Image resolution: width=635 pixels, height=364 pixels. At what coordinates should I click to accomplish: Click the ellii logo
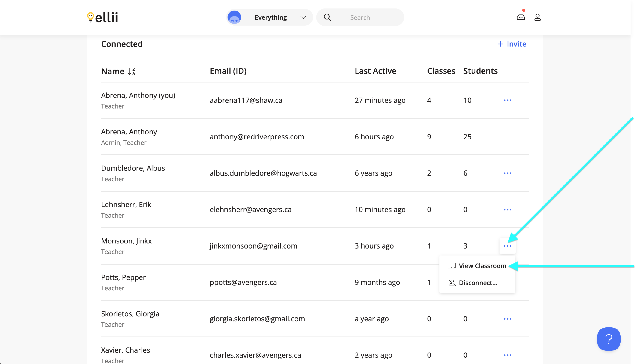coord(103,17)
